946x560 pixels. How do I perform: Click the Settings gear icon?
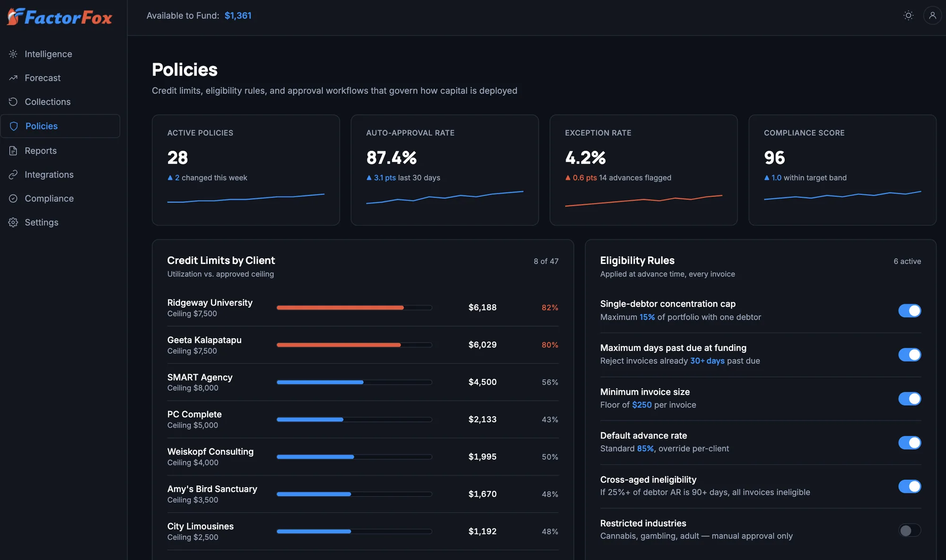(13, 222)
